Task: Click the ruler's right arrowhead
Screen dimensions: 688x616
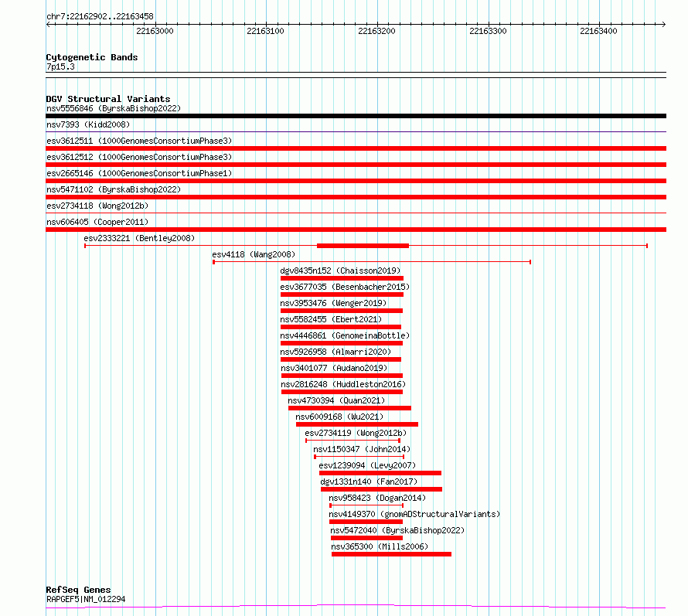Action: coord(664,24)
